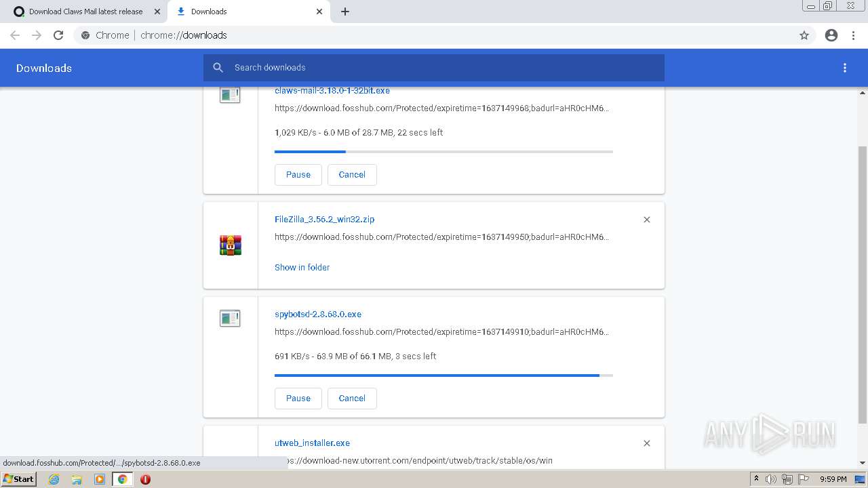Open a new tab with plus button

[345, 12]
